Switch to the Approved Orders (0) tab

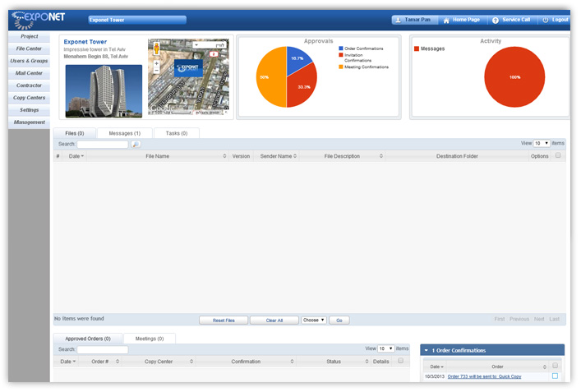(x=88, y=339)
